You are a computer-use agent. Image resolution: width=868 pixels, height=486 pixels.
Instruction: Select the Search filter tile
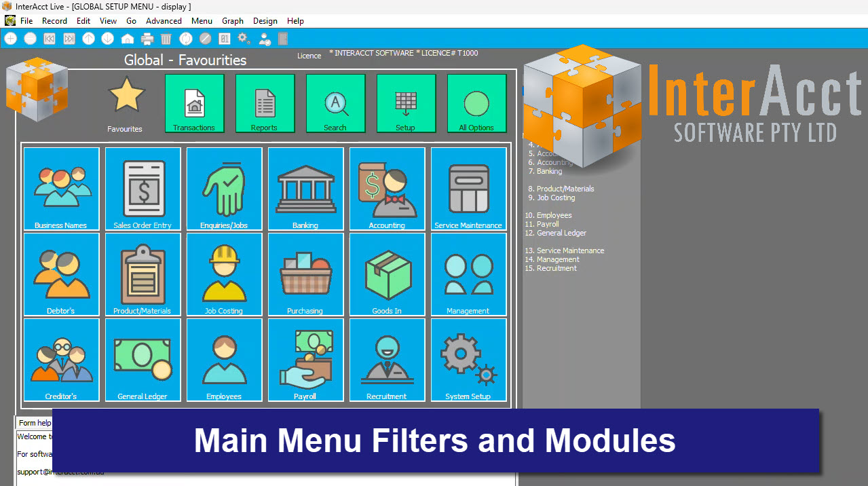coord(335,103)
